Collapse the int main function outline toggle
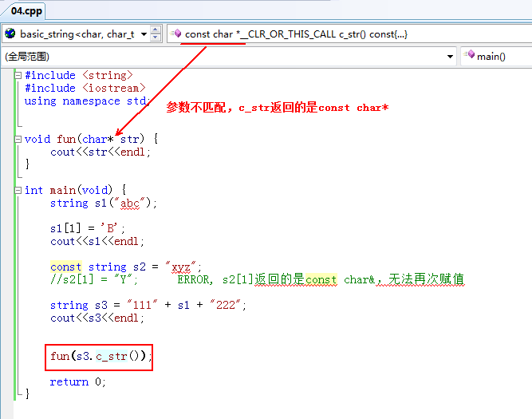Screen dimensions: 532x419 [x=18, y=190]
